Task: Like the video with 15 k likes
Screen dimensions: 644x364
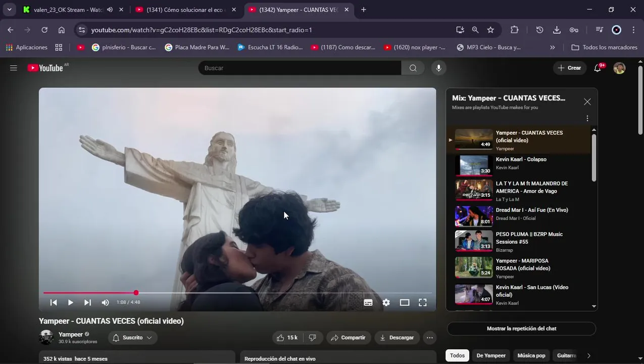Action: (x=287, y=338)
